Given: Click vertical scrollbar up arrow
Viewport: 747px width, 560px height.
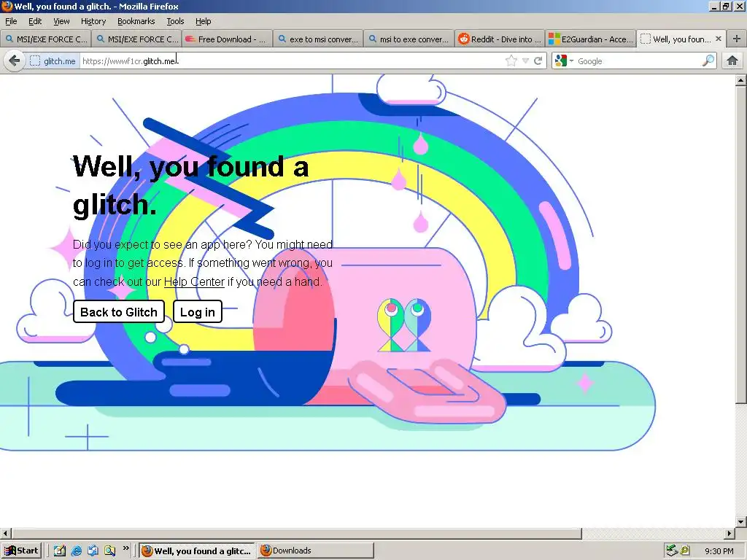Looking at the screenshot, I should coord(741,80).
